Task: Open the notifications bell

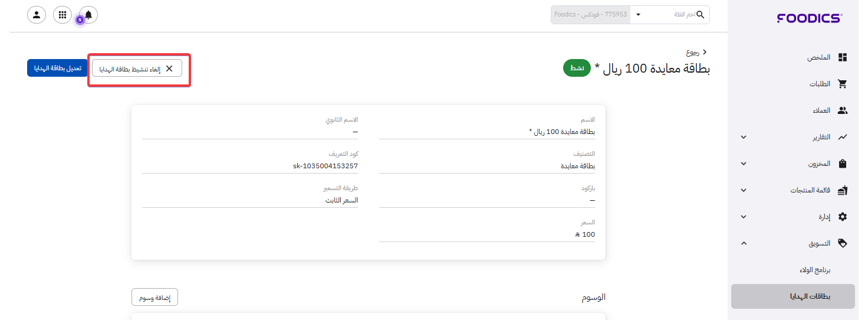Action: (x=88, y=15)
